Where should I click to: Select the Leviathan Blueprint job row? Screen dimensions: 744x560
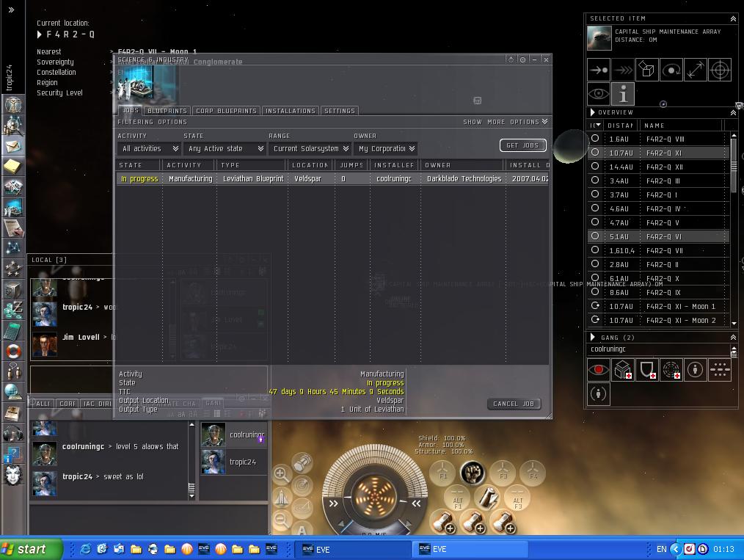(x=332, y=179)
